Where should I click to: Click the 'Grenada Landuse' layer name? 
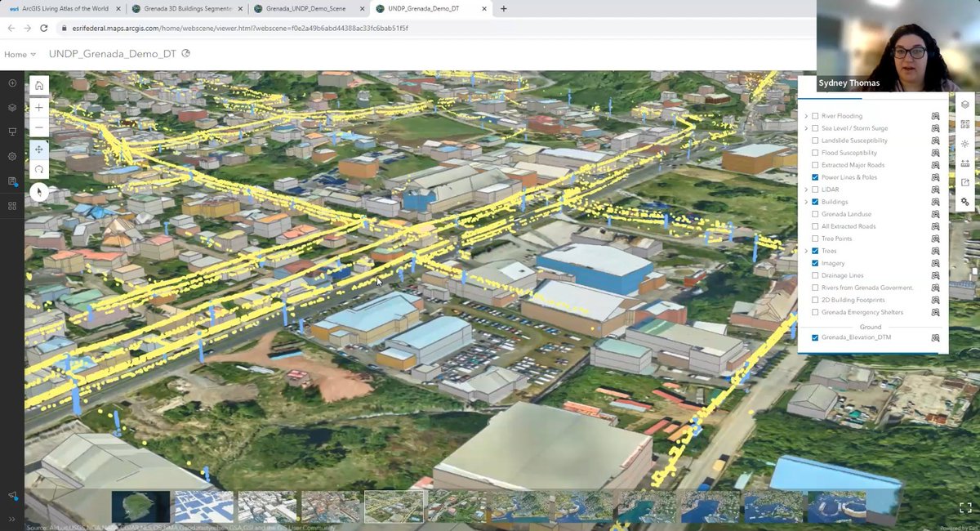846,214
